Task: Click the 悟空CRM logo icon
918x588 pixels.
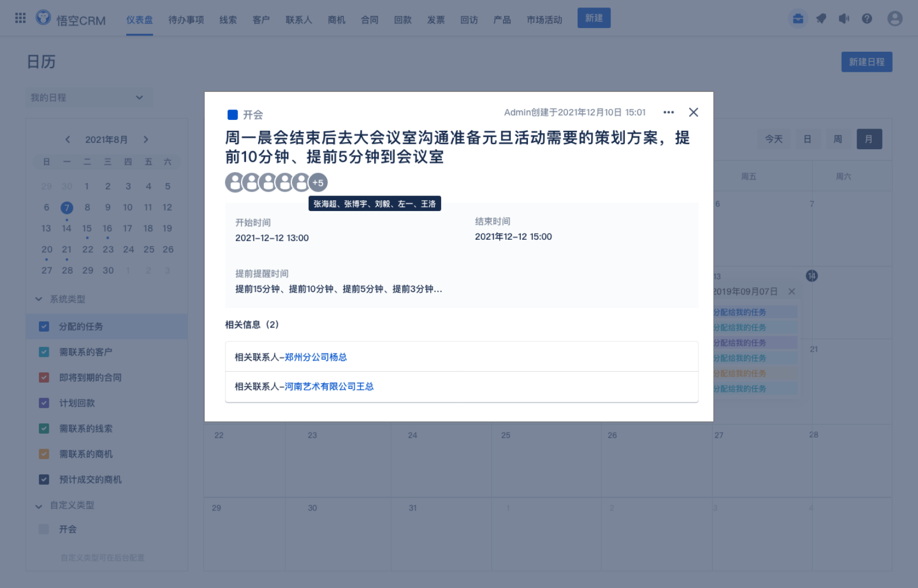Action: tap(43, 17)
